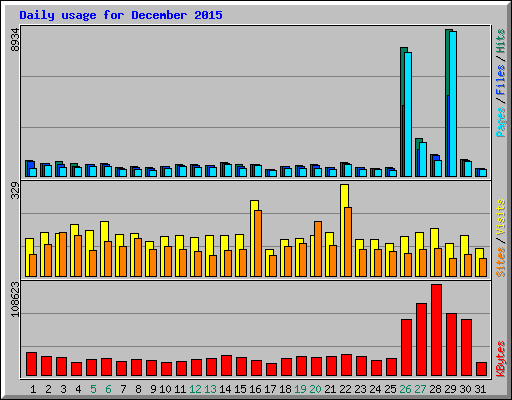Click the day 20 green axis label

coord(315,389)
